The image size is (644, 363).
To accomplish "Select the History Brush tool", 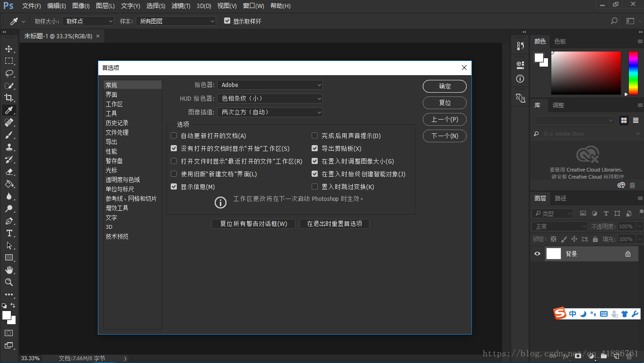I will click(9, 159).
